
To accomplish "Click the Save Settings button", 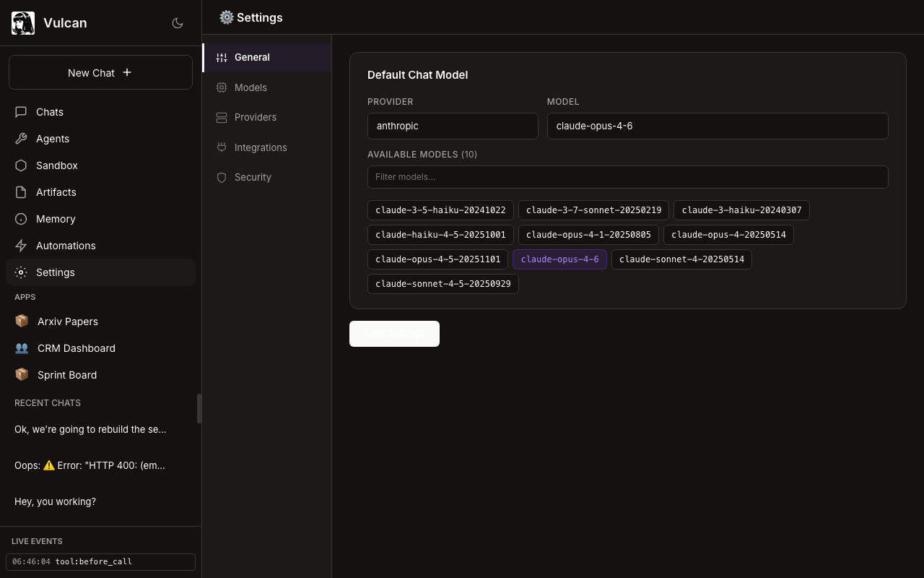I will 394,333.
